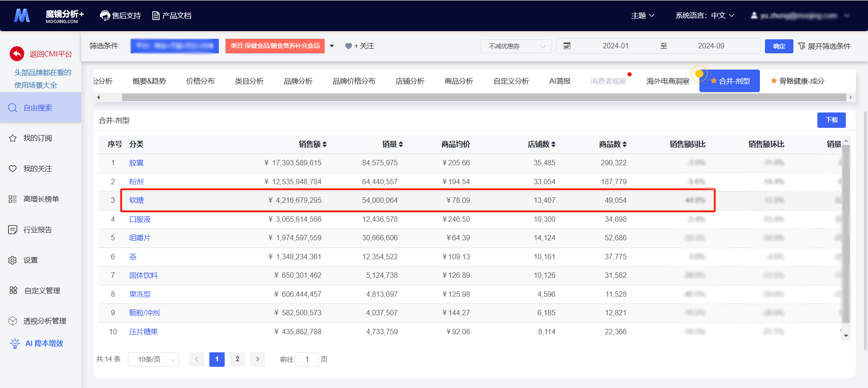This screenshot has width=868, height=388.
Task: Switch to 类目分析 tab
Action: [x=249, y=81]
